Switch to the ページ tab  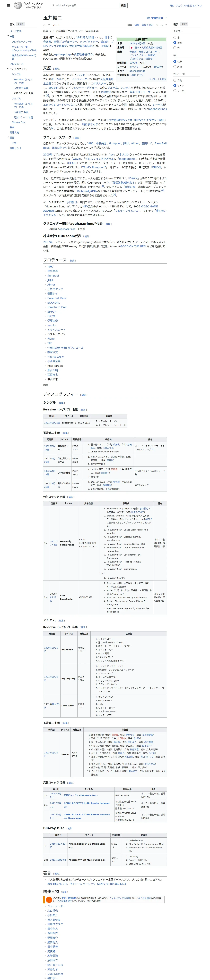click(x=46, y=25)
